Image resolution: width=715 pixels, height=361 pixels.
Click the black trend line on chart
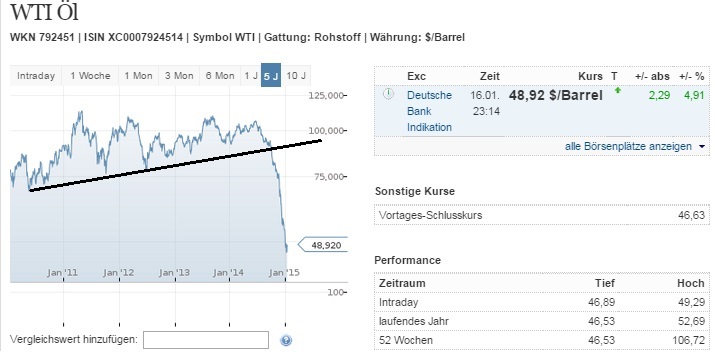point(176,166)
